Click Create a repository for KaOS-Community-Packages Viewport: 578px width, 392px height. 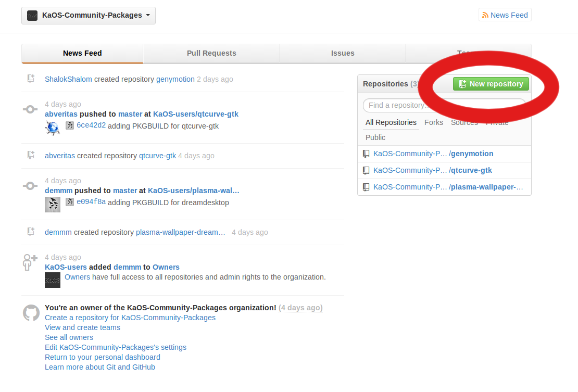(130, 318)
